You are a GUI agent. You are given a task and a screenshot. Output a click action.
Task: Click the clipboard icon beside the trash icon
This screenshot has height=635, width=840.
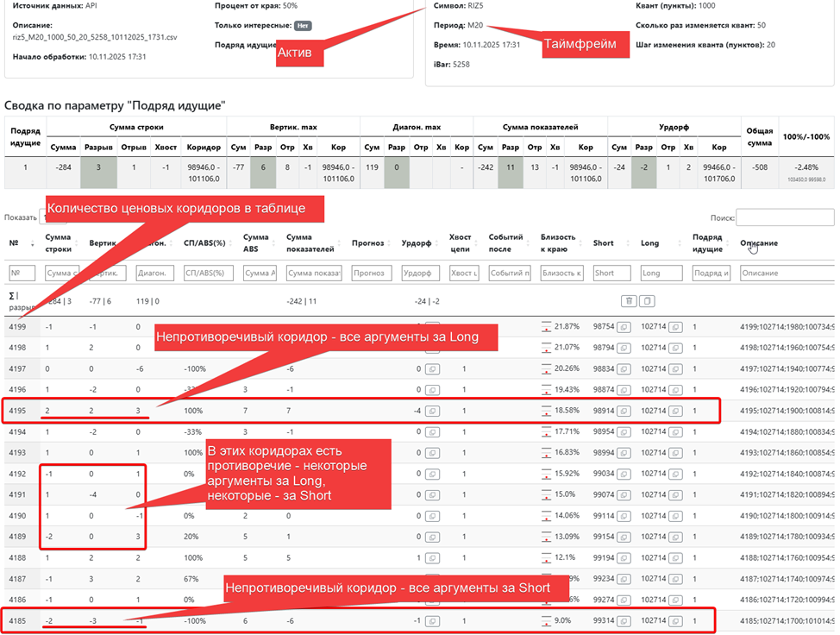pos(647,301)
